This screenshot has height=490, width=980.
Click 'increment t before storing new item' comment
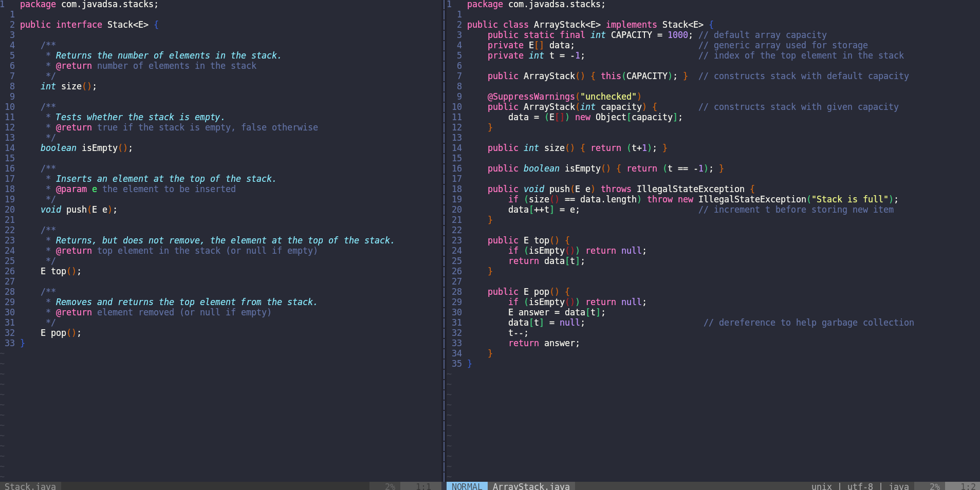pos(796,210)
